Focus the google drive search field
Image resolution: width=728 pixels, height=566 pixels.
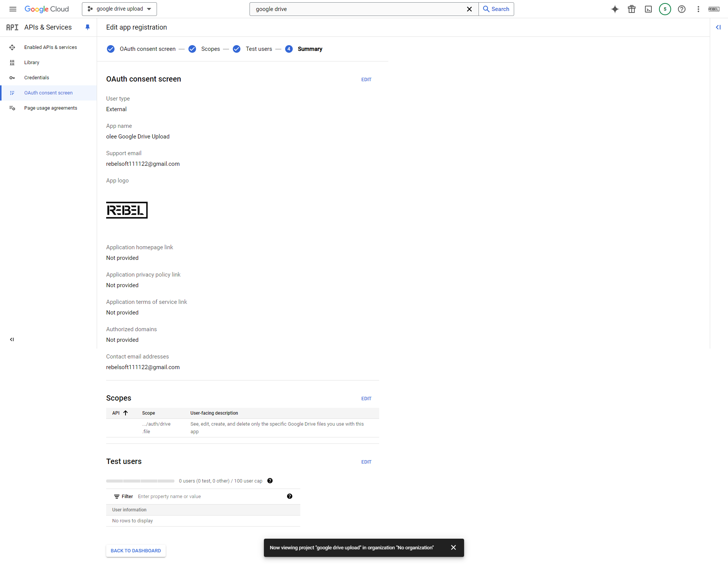pos(358,9)
